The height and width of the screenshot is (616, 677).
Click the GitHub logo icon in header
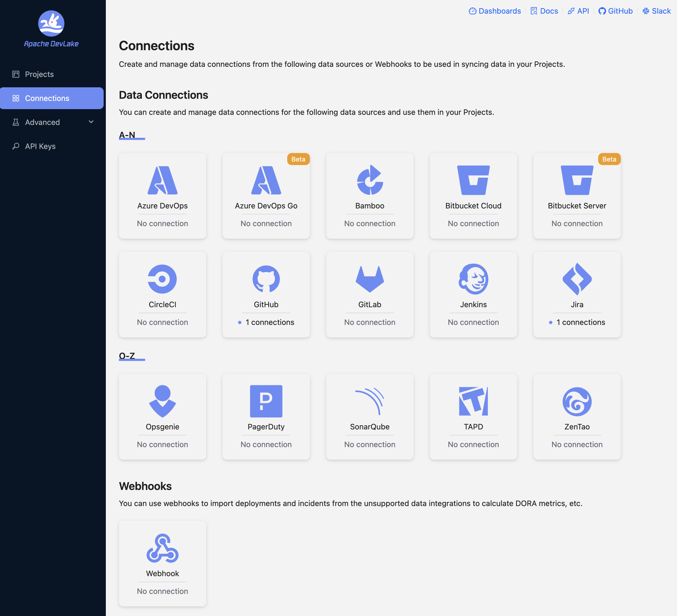[602, 11]
